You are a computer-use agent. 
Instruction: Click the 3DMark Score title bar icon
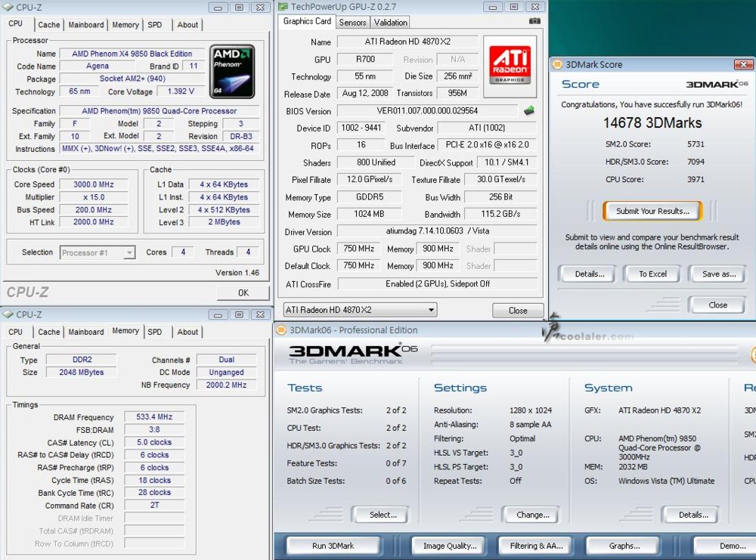pos(557,64)
